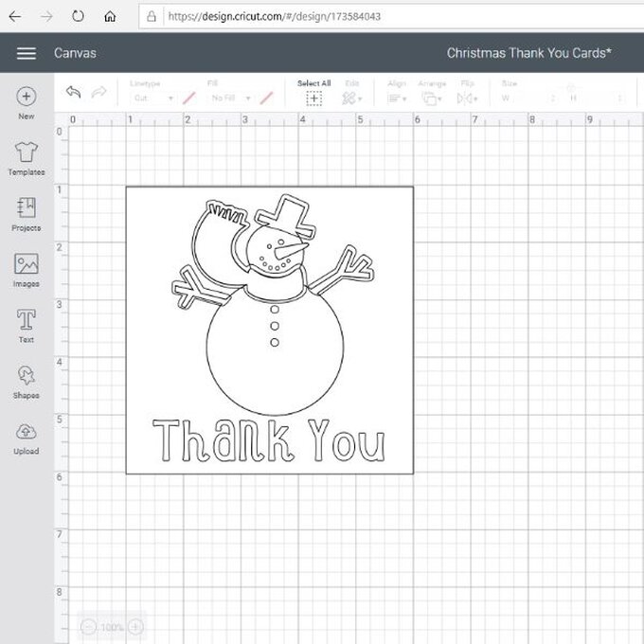Redo the last action
The height and width of the screenshot is (644, 644).
(99, 92)
